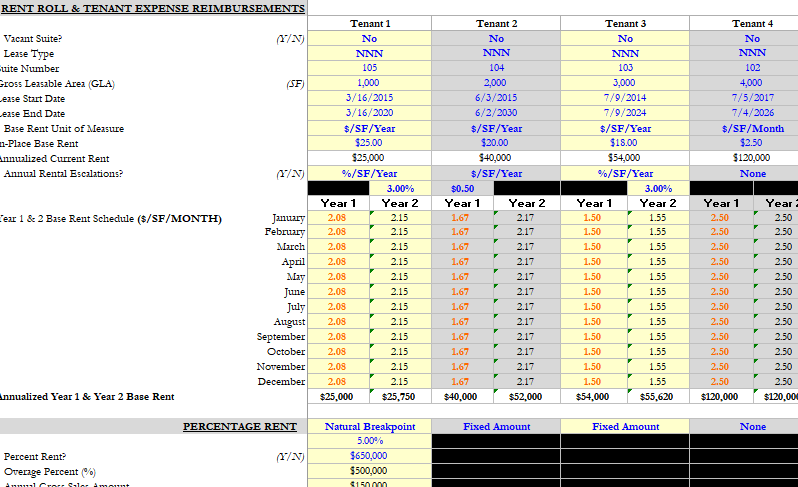Select Tenant 3 annualized current rent $54,000
Viewport: 798px width, 487px height.
624,158
